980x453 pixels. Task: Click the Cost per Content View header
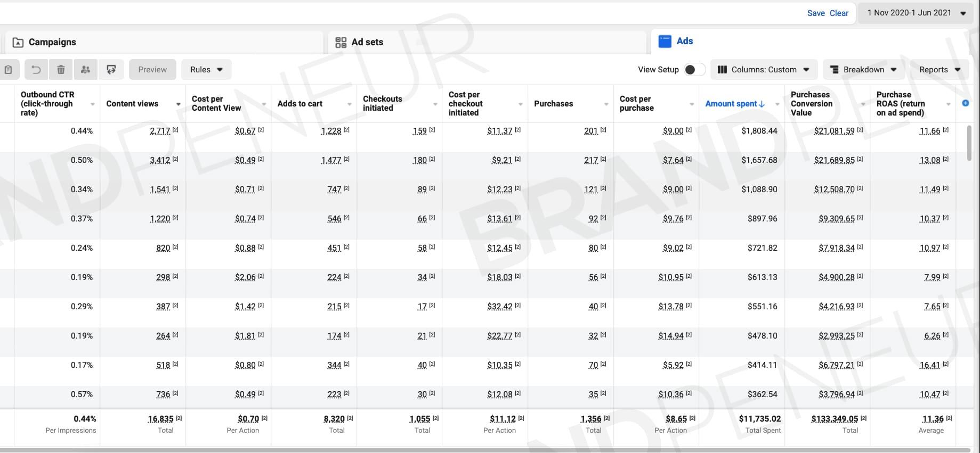216,103
